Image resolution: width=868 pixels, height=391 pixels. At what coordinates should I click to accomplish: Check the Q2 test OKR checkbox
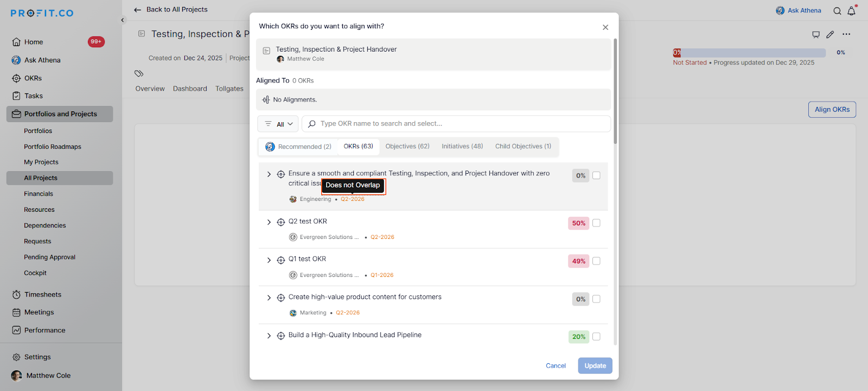(596, 223)
